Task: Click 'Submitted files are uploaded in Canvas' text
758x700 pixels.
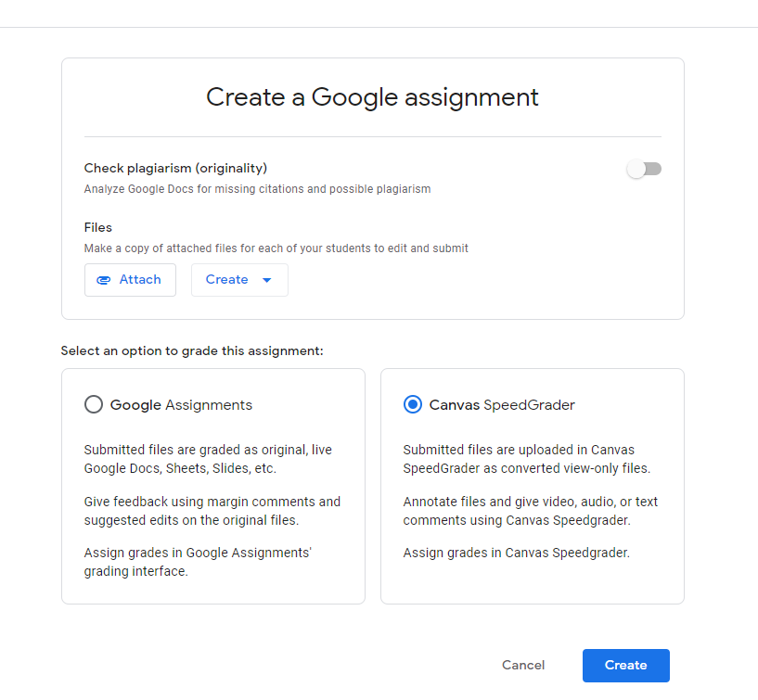Action: (526, 459)
